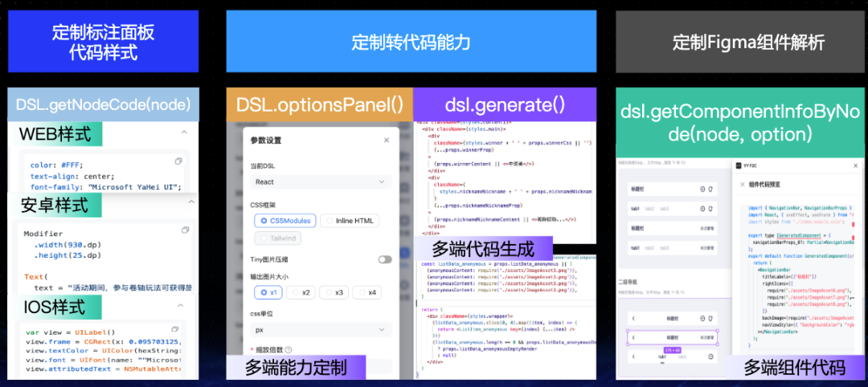This screenshot has height=387, width=868.
Task: Click back arrow in the purple-outlined 标题栏 row
Action: coord(634,336)
